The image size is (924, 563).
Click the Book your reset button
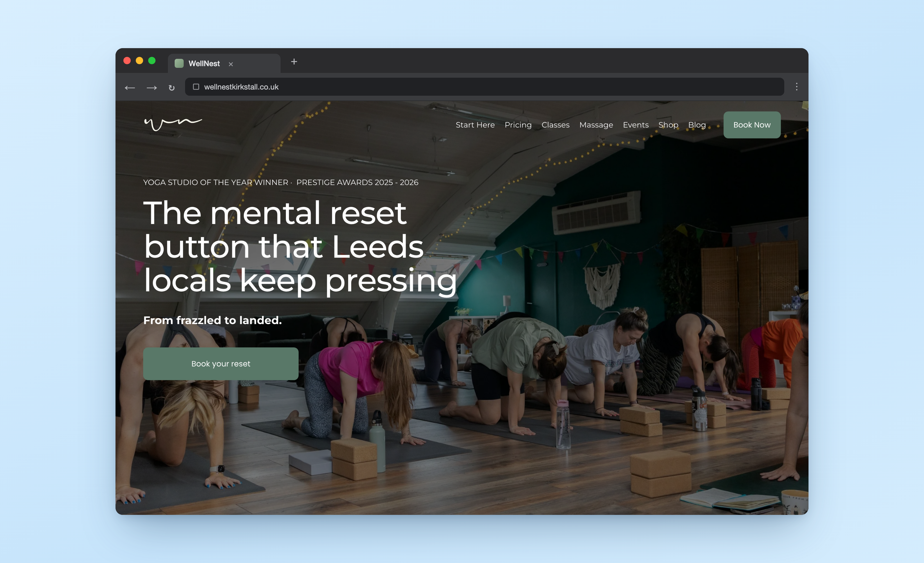221,364
